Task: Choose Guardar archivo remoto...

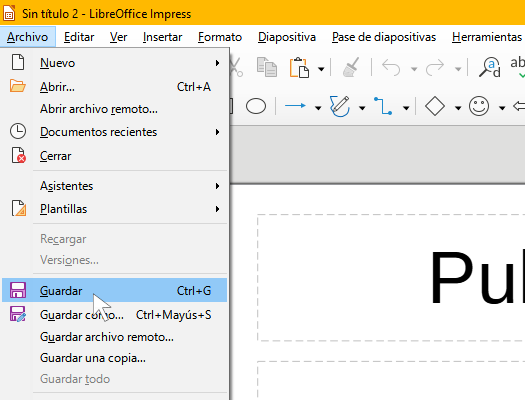Action: (115, 337)
